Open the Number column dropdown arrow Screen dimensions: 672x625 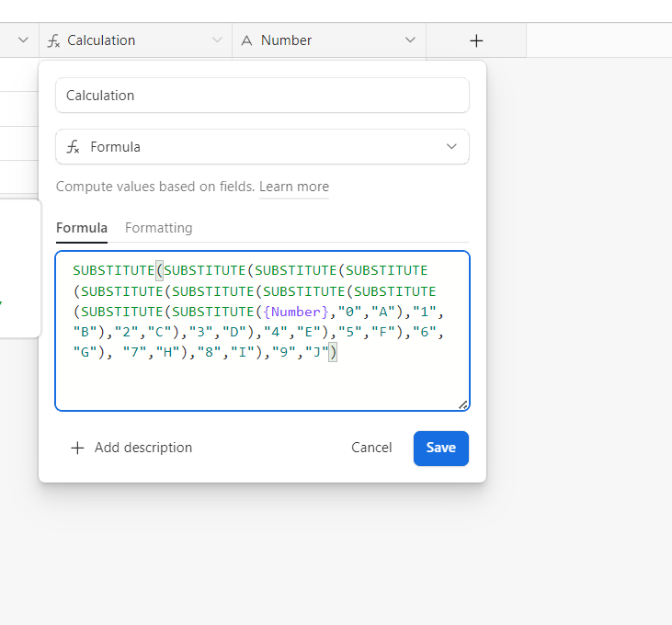pyautogui.click(x=410, y=40)
